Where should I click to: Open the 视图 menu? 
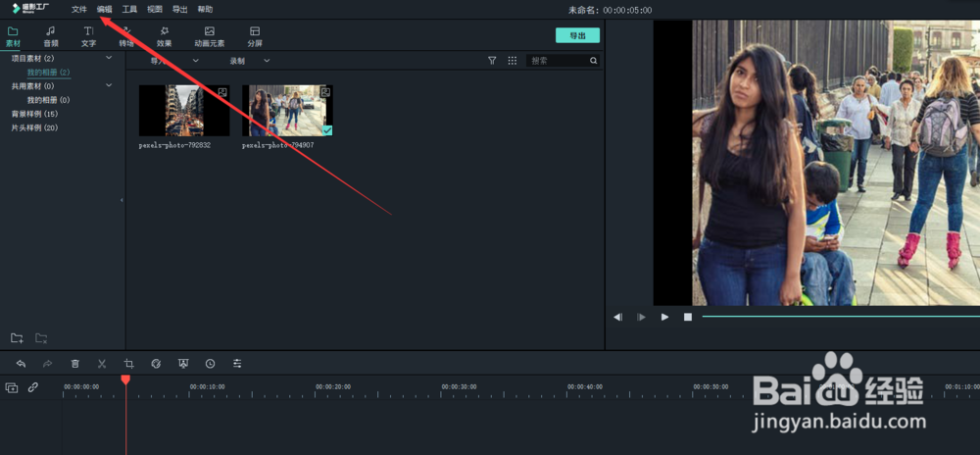point(155,10)
